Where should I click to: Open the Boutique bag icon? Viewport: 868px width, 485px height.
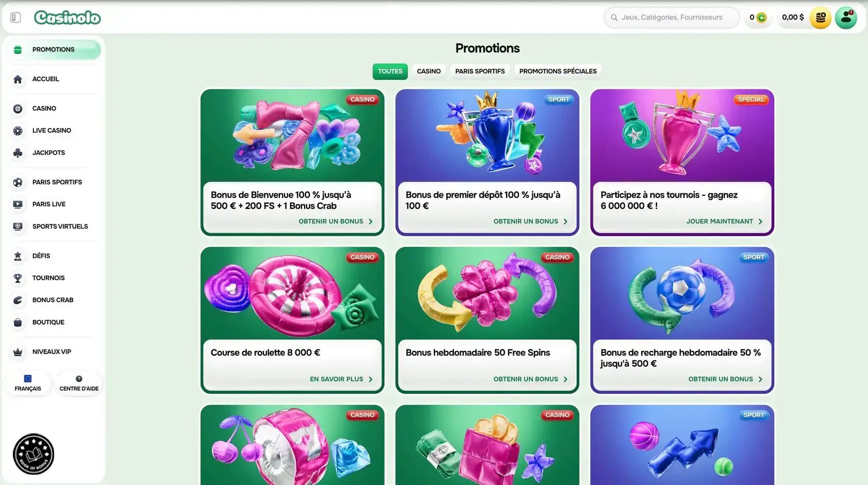(18, 322)
